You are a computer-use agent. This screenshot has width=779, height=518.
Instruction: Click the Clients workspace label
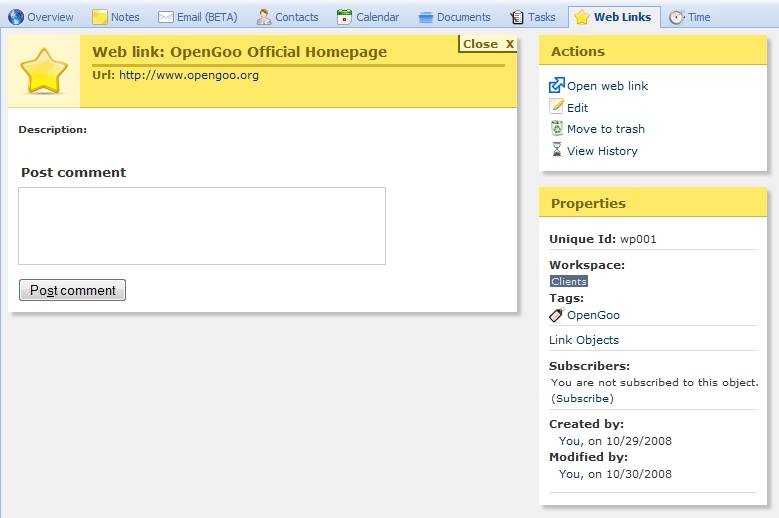569,282
